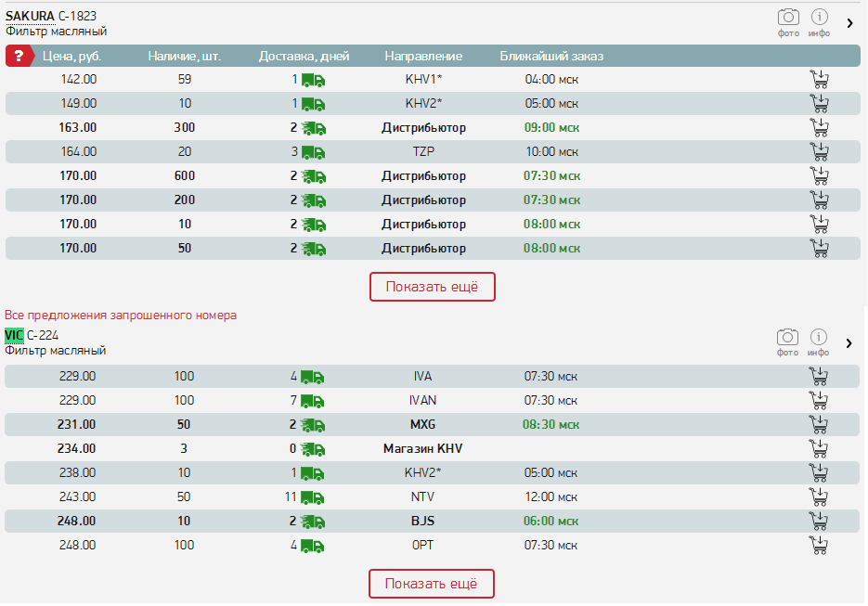Click 'Фильтр масляный' under SAKURA C-1823
This screenshot has height=606, width=868.
pos(57,31)
